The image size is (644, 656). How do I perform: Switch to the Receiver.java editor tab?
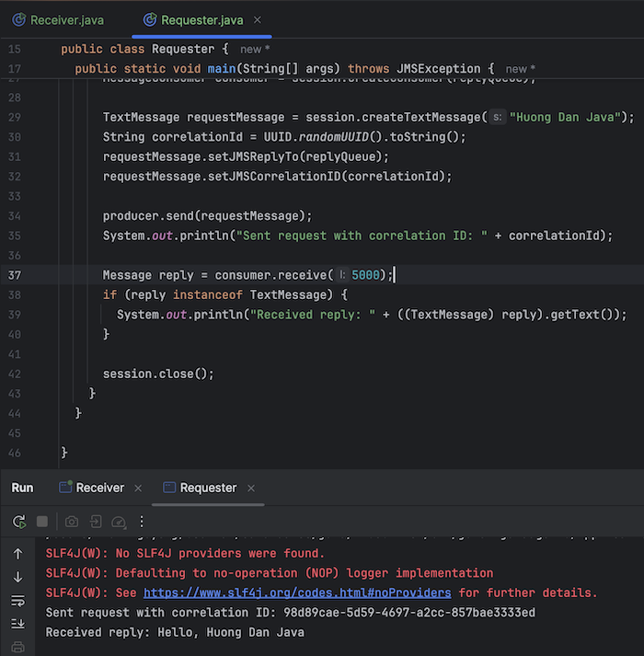tap(58, 20)
